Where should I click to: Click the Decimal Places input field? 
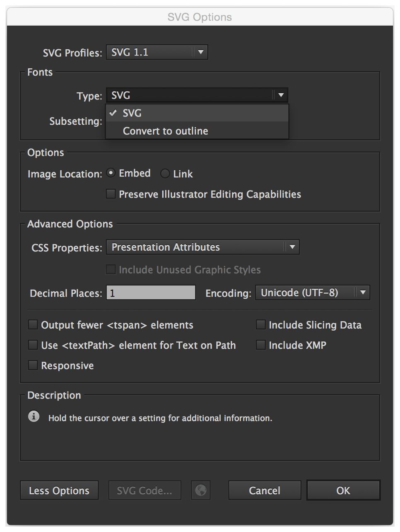point(151,293)
